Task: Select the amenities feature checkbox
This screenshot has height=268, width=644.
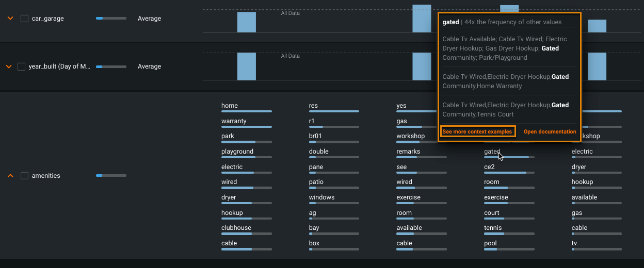Action: (x=24, y=176)
